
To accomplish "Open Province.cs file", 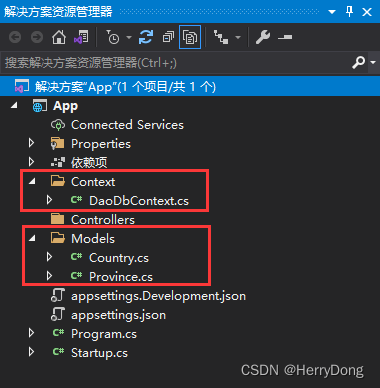I will click(121, 277).
